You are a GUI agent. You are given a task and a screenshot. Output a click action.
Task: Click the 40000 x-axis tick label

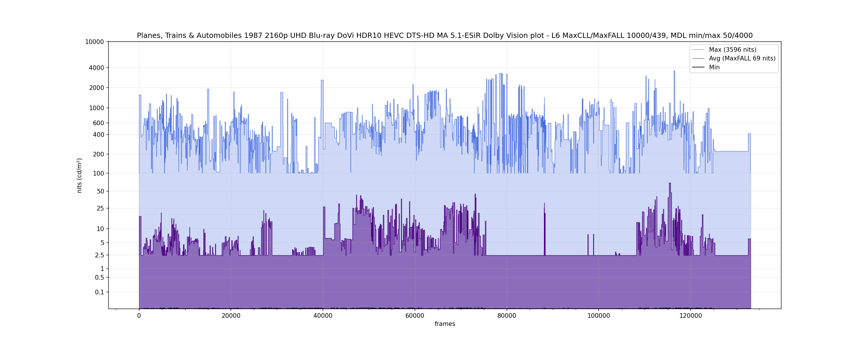(x=323, y=316)
